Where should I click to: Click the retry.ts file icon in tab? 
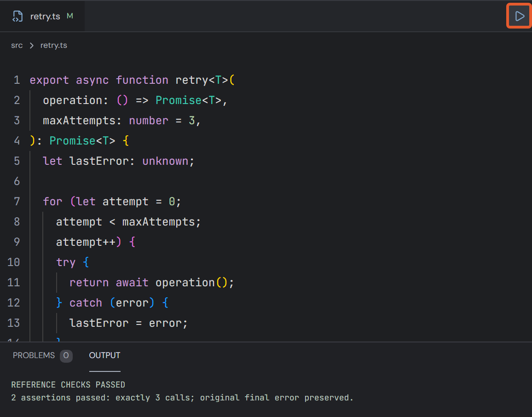[x=17, y=16]
